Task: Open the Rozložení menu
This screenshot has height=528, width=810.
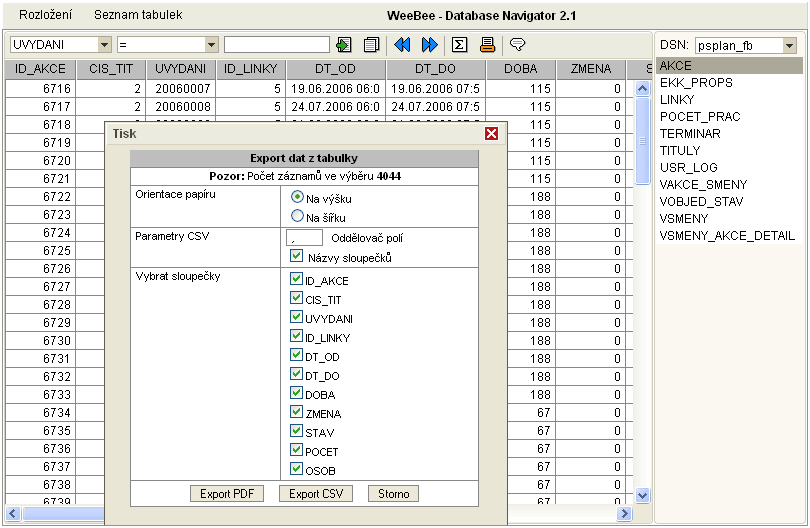Action: (46, 16)
